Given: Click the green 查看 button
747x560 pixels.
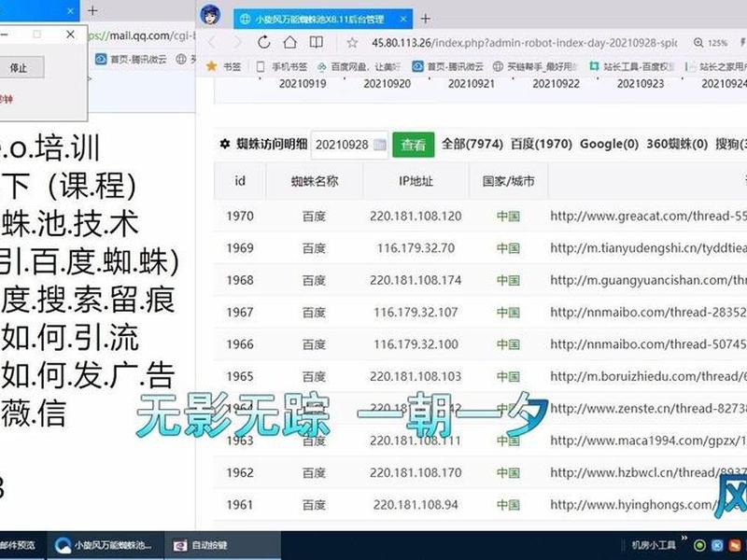Looking at the screenshot, I should [413, 145].
